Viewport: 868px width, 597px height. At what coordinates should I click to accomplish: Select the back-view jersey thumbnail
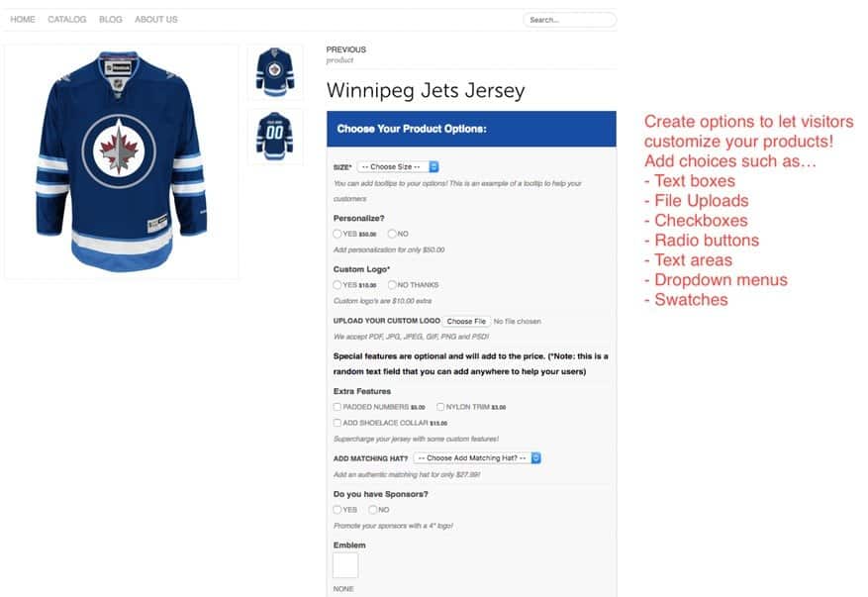(x=275, y=136)
